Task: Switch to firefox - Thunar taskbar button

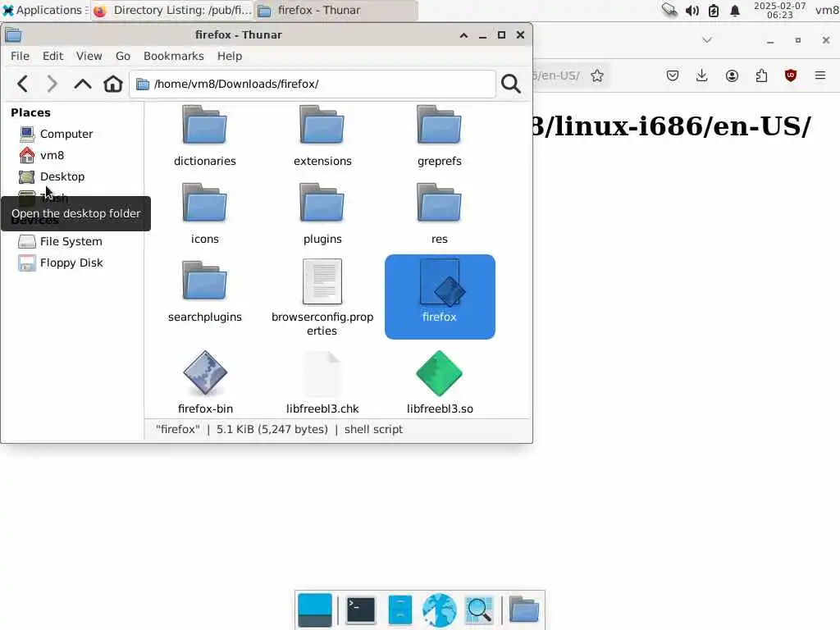Action: point(336,10)
